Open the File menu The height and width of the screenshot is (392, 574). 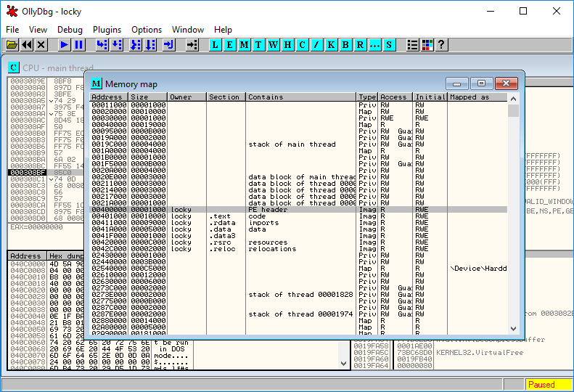point(12,30)
